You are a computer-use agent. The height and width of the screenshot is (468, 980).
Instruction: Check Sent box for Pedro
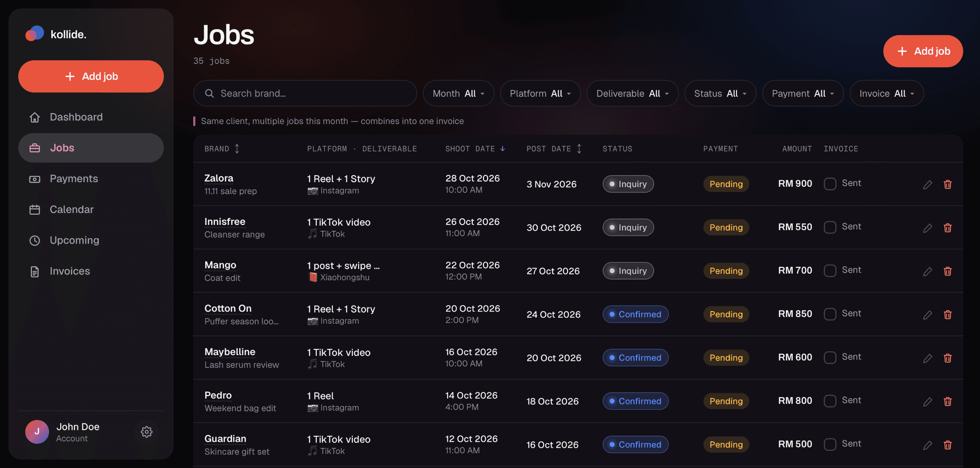tap(830, 401)
